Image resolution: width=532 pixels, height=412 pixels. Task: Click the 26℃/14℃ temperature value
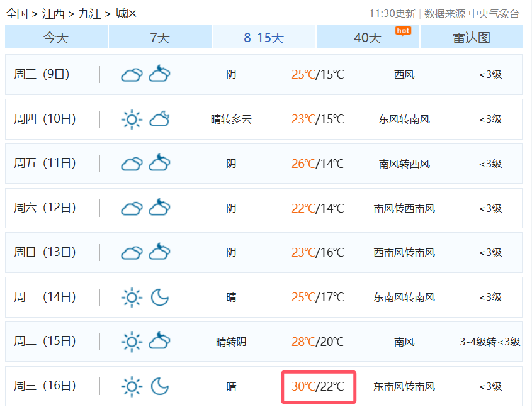(x=318, y=164)
